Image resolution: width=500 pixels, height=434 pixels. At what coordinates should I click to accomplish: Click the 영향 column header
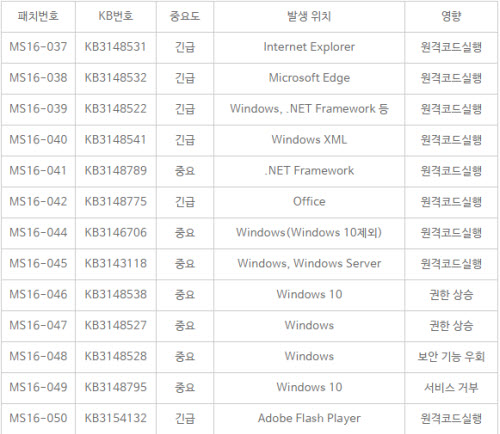click(451, 16)
